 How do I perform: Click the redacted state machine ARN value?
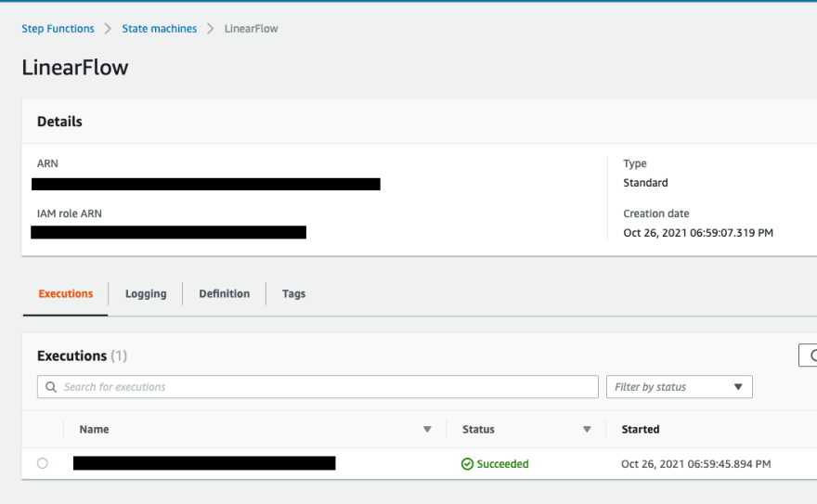tap(206, 185)
